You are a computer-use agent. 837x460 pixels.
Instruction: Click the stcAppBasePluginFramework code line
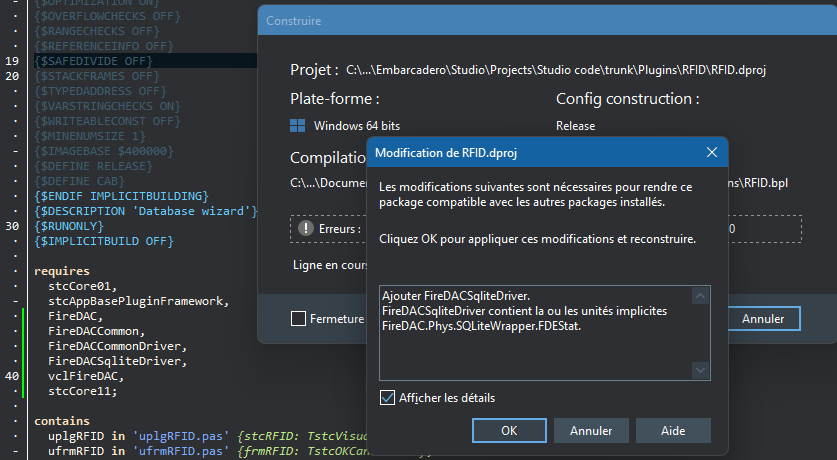point(138,301)
